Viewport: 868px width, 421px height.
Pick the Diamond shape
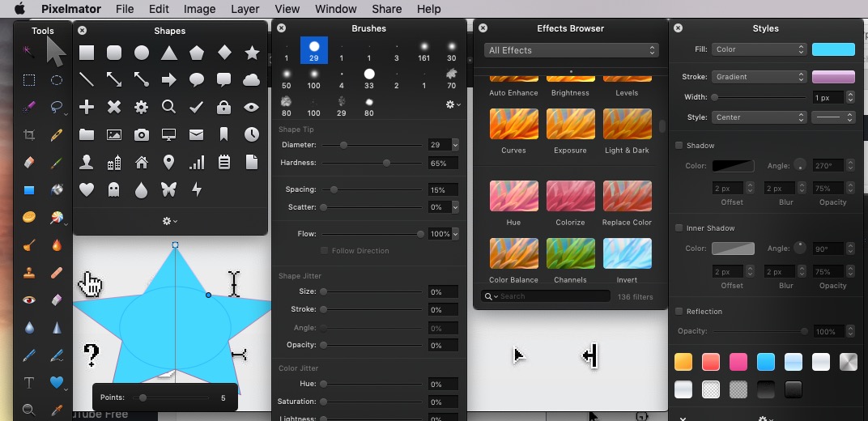tap(224, 52)
